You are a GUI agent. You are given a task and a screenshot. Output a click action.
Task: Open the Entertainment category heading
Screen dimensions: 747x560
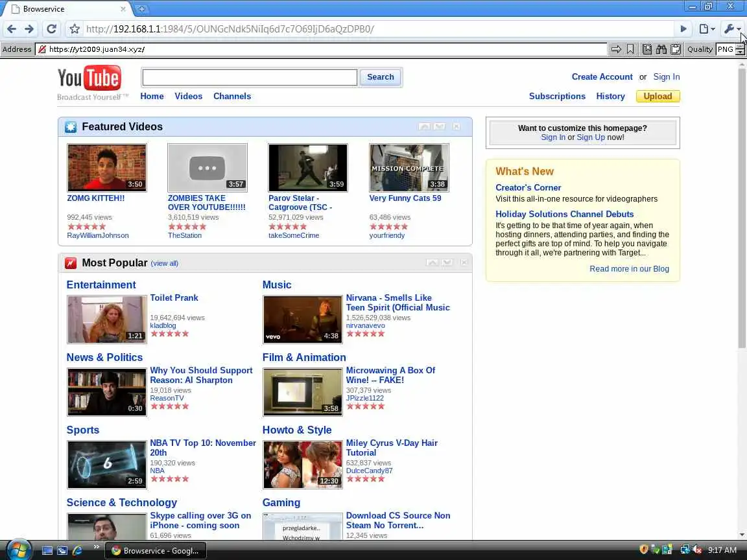pyautogui.click(x=101, y=285)
